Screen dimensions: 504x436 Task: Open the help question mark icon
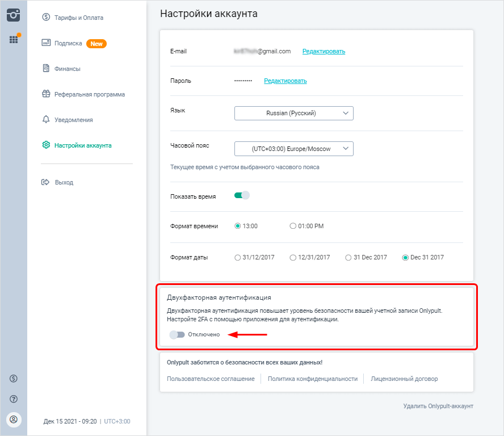[x=14, y=399]
